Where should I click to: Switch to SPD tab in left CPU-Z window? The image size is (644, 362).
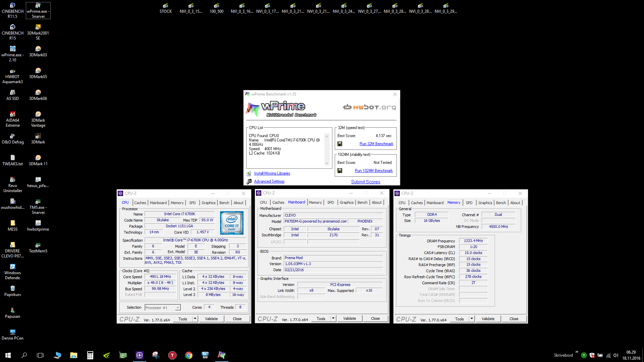point(192,203)
